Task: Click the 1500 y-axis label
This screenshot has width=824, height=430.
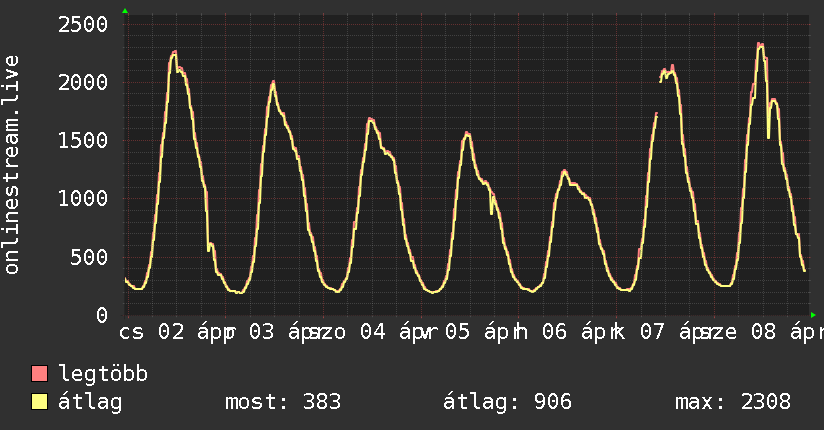Action: pos(83,140)
